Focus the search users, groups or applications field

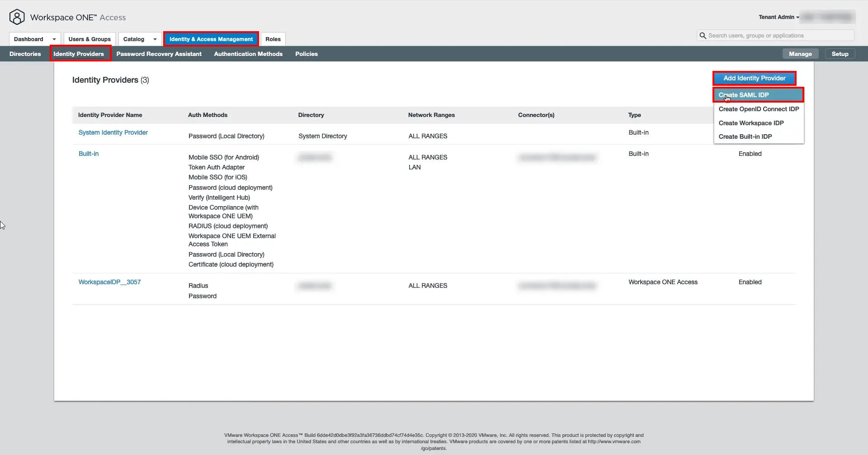[x=775, y=36]
